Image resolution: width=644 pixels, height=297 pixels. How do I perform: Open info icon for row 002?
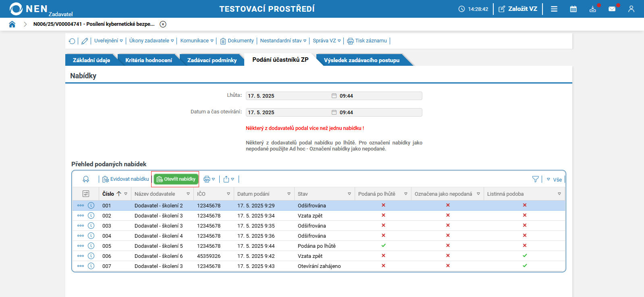[91, 215]
